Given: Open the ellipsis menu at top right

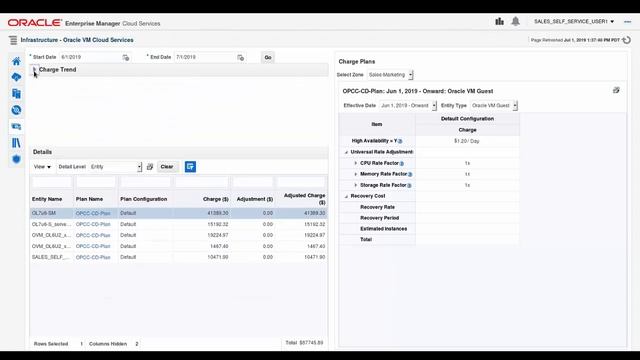Looking at the screenshot, I should click(x=628, y=22).
